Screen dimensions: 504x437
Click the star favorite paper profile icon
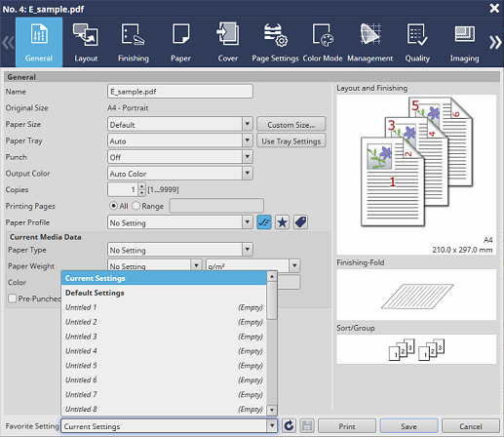tap(283, 222)
